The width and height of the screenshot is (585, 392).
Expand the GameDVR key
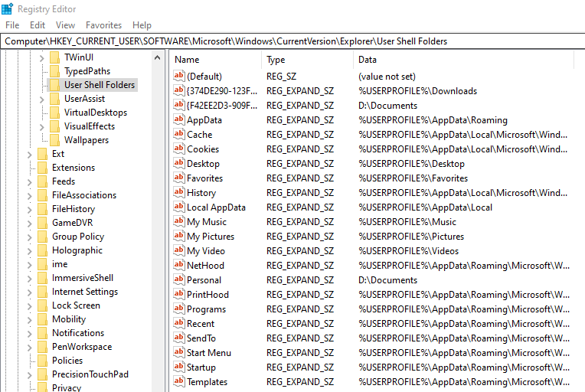[29, 224]
